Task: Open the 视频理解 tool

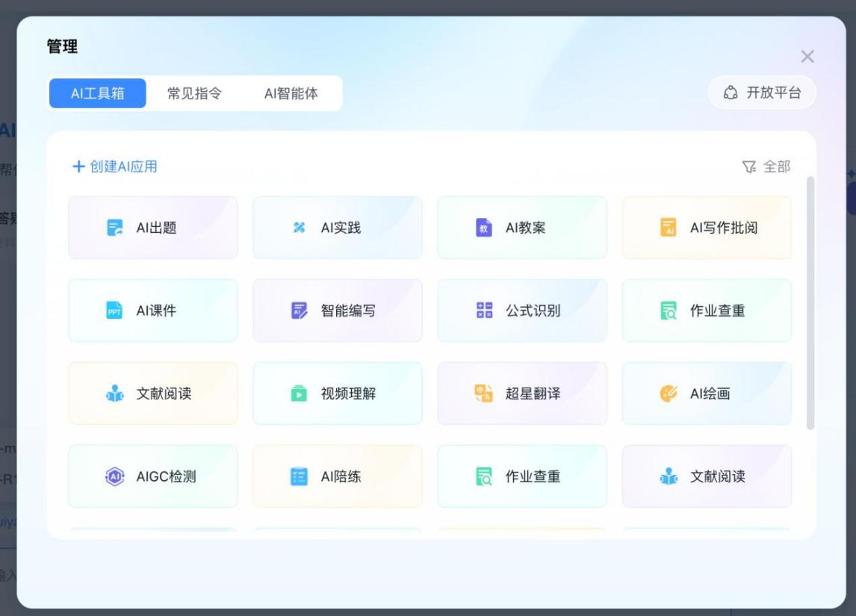Action: pos(337,393)
